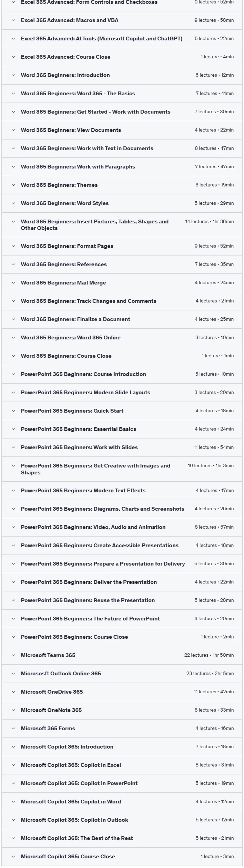The width and height of the screenshot is (244, 868).
Task: Click the '8 lectures • 33min' text
Action: (214, 710)
